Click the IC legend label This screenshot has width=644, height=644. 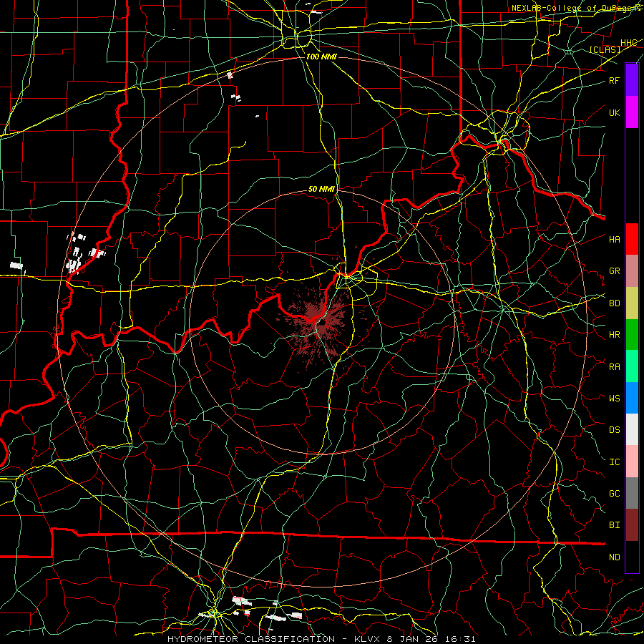pyautogui.click(x=615, y=462)
